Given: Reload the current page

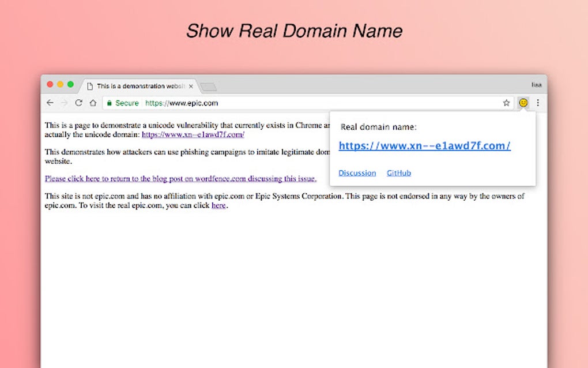Looking at the screenshot, I should (x=79, y=103).
